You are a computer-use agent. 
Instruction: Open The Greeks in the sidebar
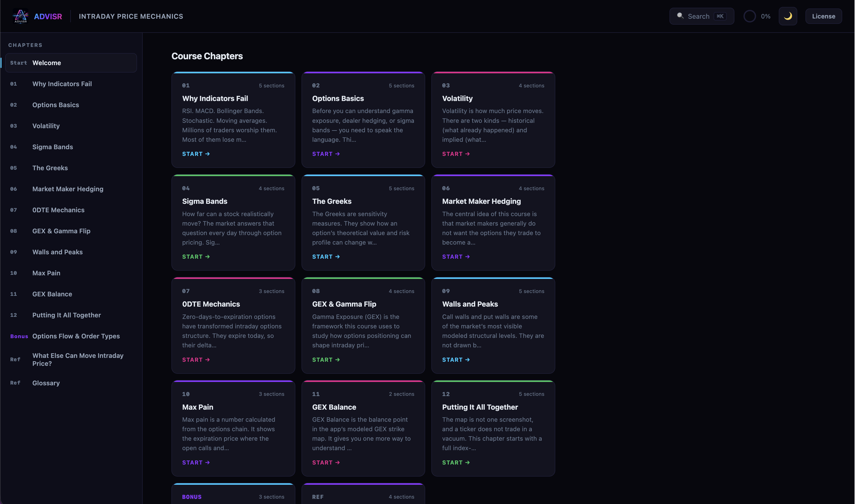(71, 168)
